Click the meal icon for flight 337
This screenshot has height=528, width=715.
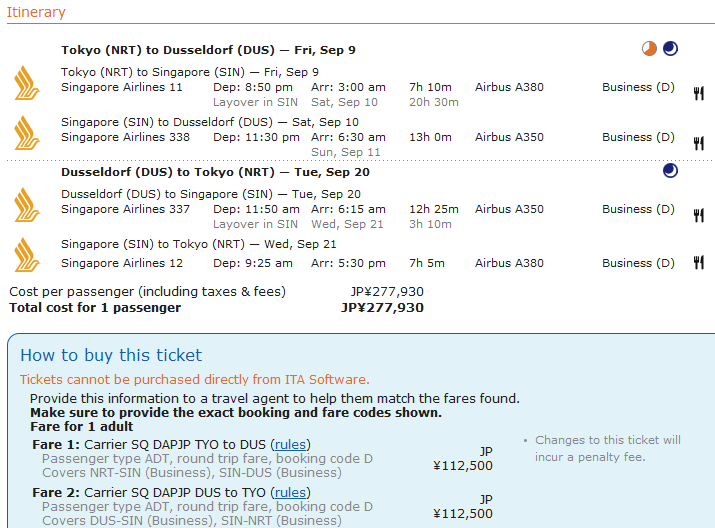point(698,215)
